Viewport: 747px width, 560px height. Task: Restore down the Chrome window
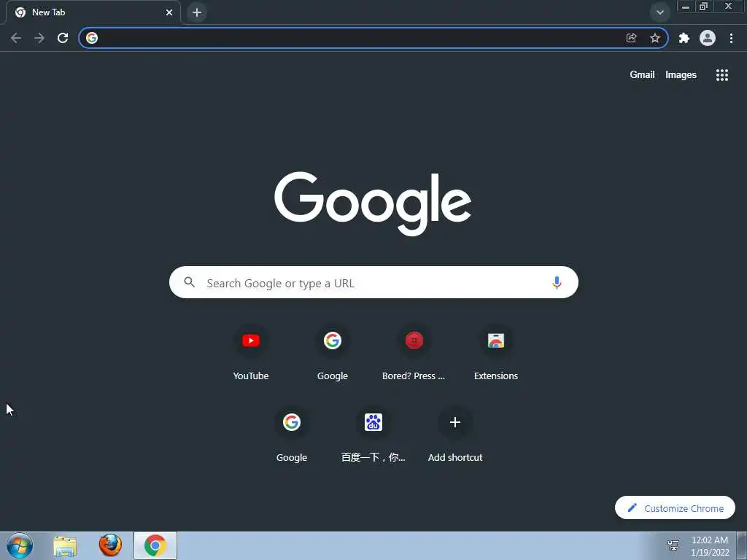(703, 7)
